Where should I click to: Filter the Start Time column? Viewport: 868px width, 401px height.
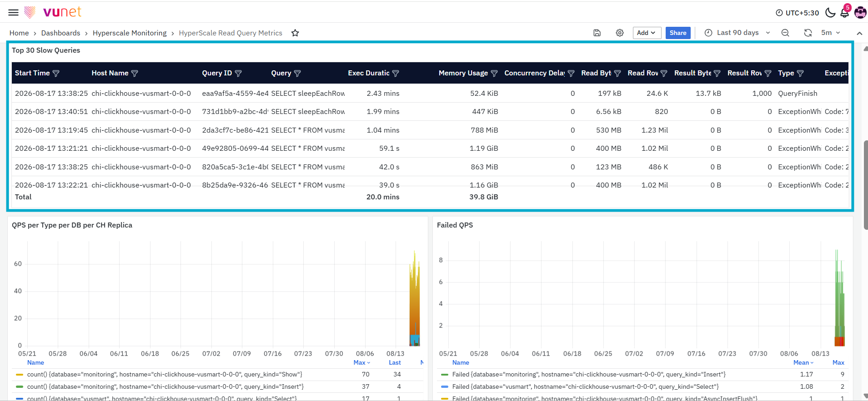[56, 73]
